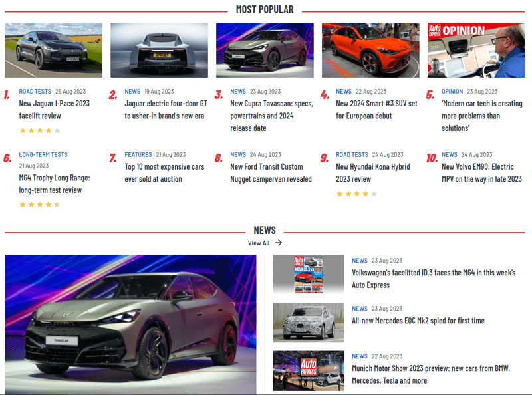532x395 pixels.
Task: Click the News section heading
Action: point(265,230)
